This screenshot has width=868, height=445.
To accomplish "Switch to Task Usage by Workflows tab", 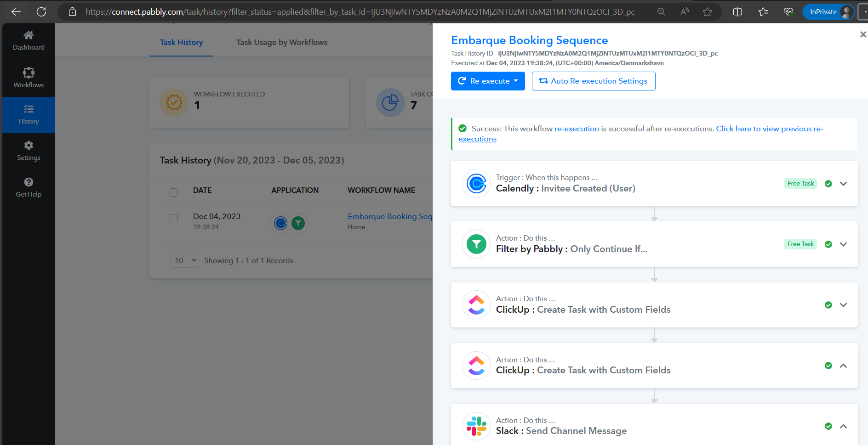I will point(282,42).
